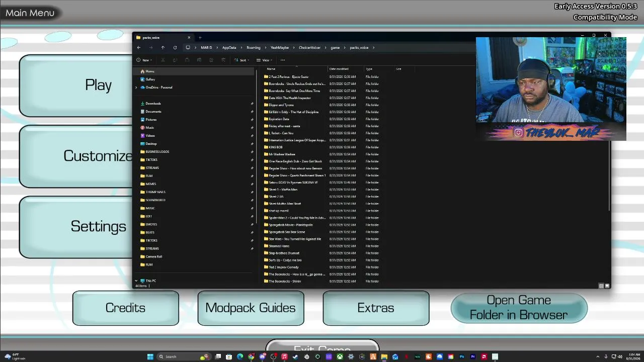Navigate to YeahMaybe in the breadcrumb
This screenshot has width=644, height=362.
pos(280,48)
